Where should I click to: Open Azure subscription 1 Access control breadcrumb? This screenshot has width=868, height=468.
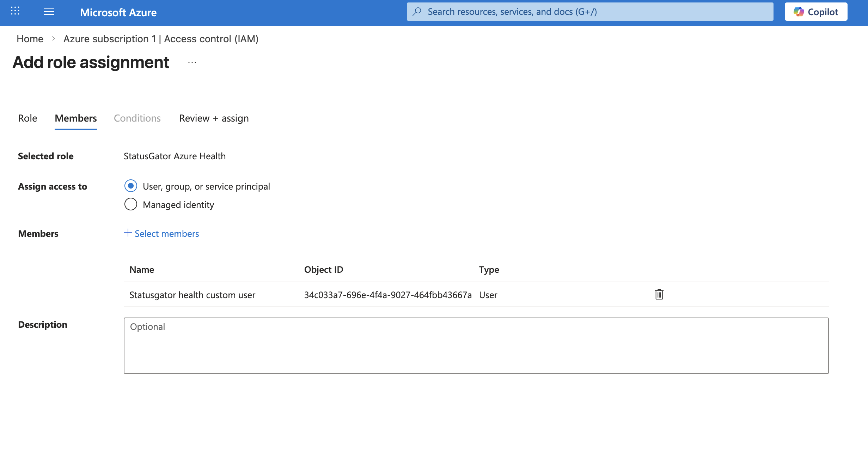pos(161,39)
